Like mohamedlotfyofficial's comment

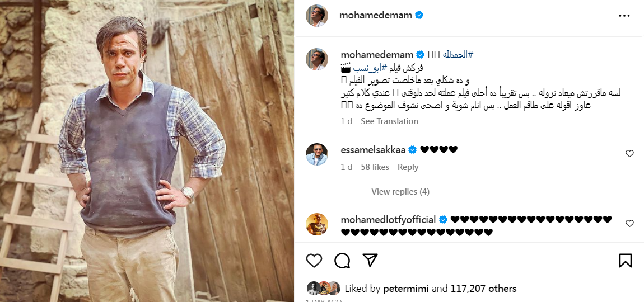(629, 223)
